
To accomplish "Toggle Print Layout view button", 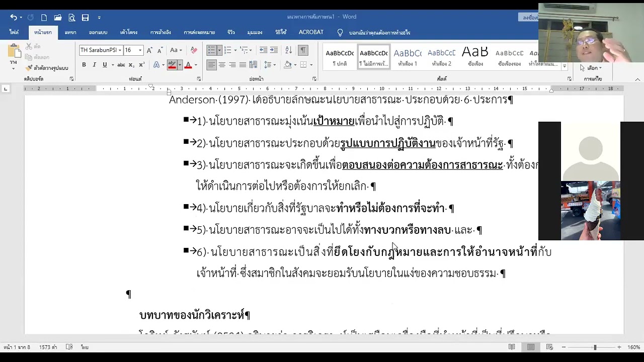I will click(x=531, y=347).
